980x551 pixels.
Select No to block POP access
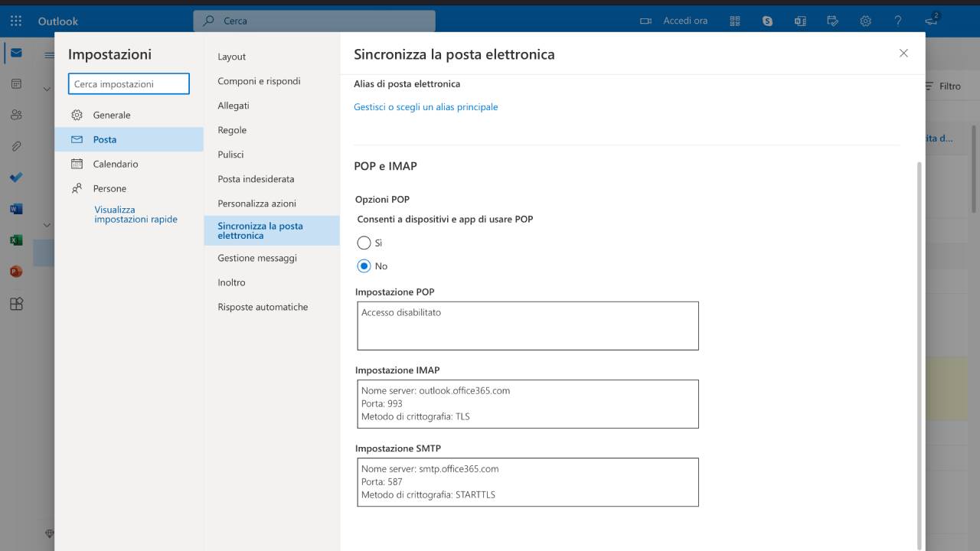(363, 266)
